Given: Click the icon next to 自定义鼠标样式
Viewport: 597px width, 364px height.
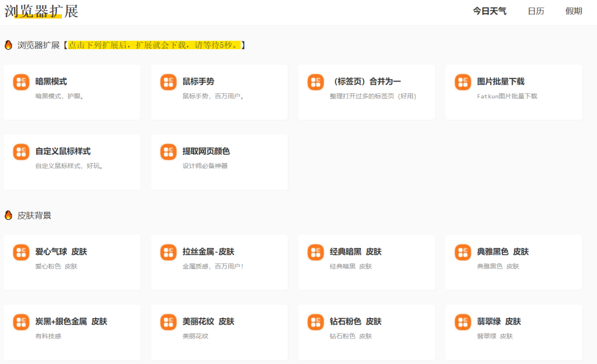Looking at the screenshot, I should (22, 152).
